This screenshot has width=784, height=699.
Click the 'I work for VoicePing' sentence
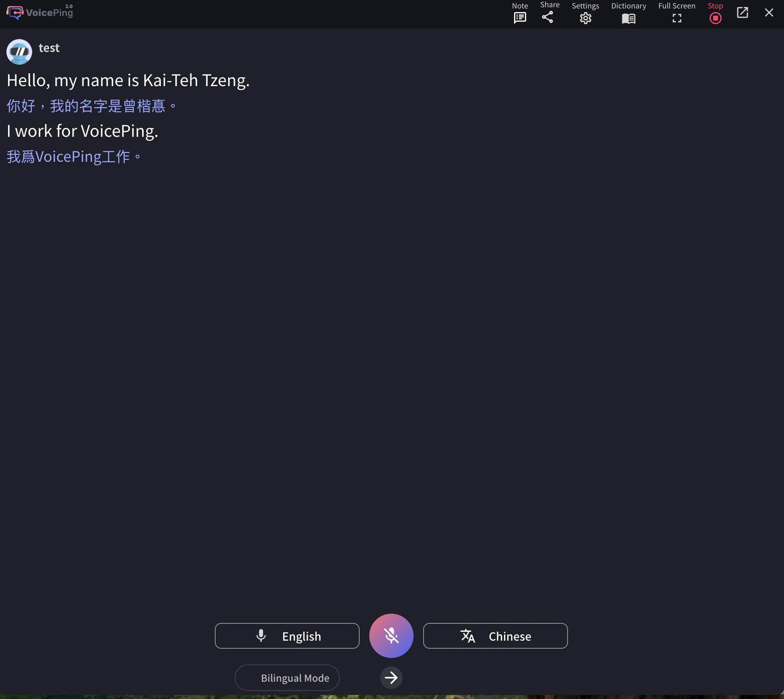coord(82,131)
